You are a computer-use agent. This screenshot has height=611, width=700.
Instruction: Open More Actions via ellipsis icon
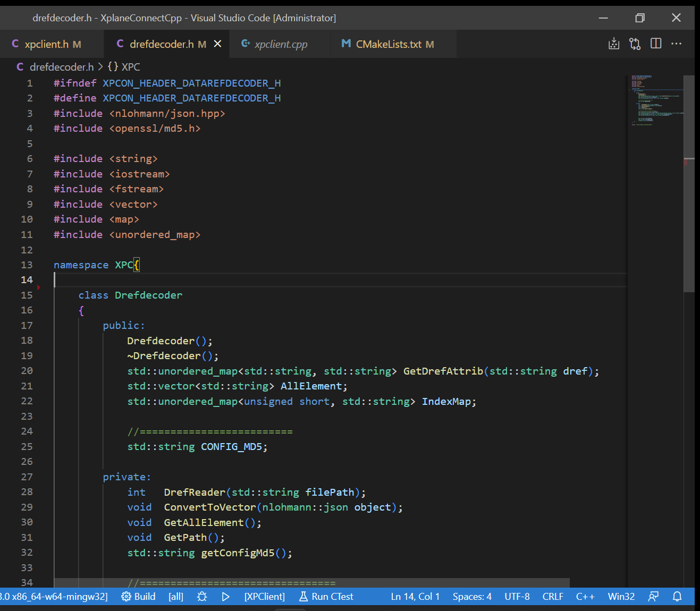point(676,44)
